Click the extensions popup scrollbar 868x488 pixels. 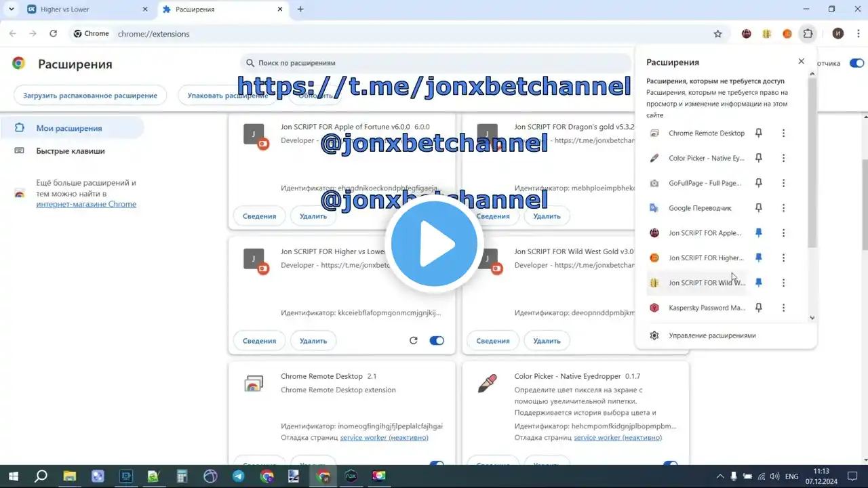pos(812,163)
